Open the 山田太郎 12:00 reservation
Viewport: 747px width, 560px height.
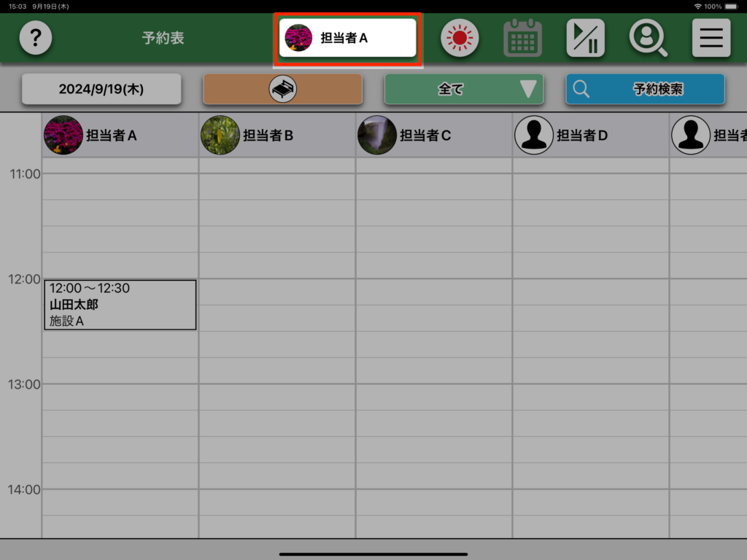click(x=120, y=305)
